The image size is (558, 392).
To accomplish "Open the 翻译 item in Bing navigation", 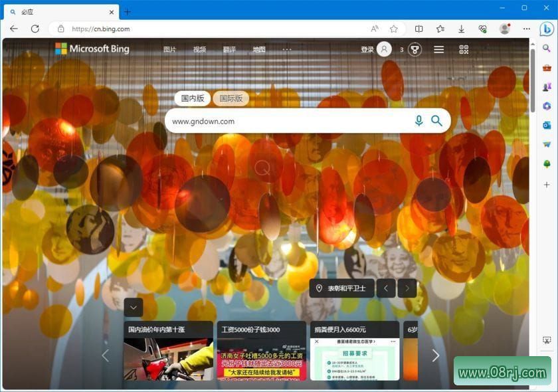I will tap(229, 49).
